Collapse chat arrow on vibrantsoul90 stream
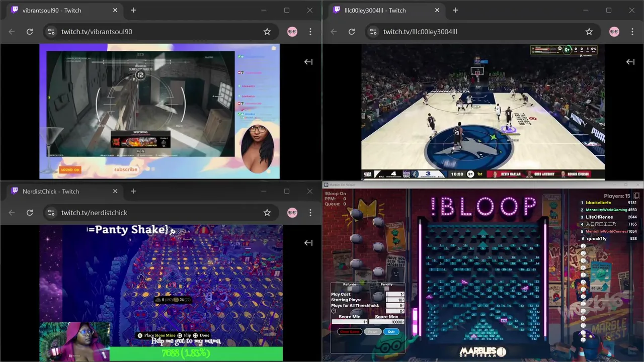The image size is (644, 362). 308,62
